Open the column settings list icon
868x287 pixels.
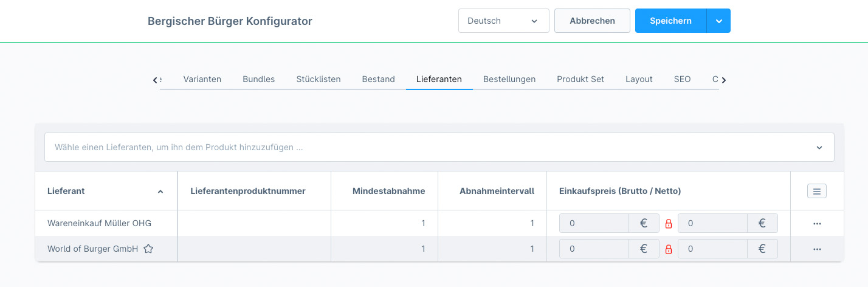coord(816,191)
